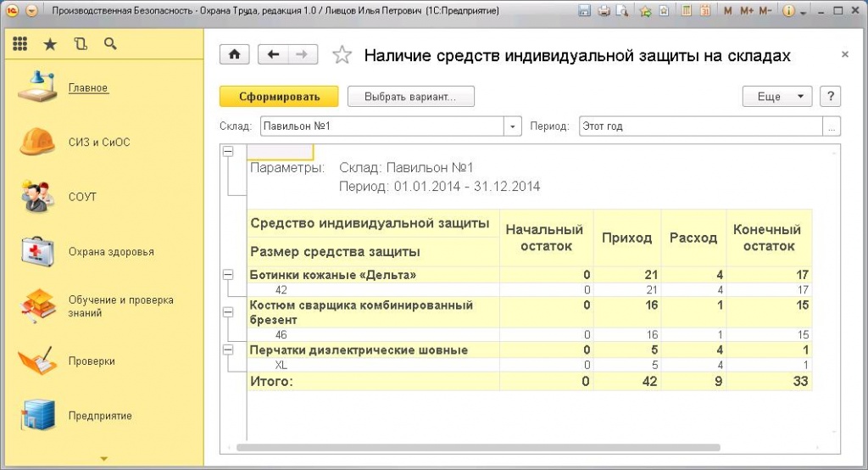Click the first-aid kit icon
This screenshot has width=868, height=470.
37,251
